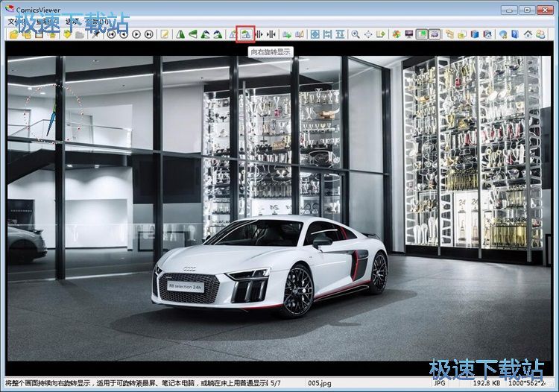Click the monitor full screen icon

(408, 34)
